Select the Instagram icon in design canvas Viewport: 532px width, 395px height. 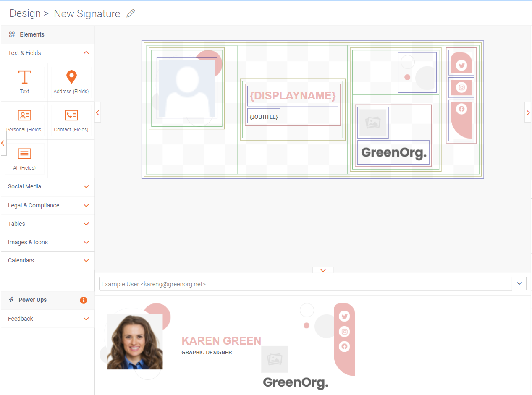tap(461, 87)
